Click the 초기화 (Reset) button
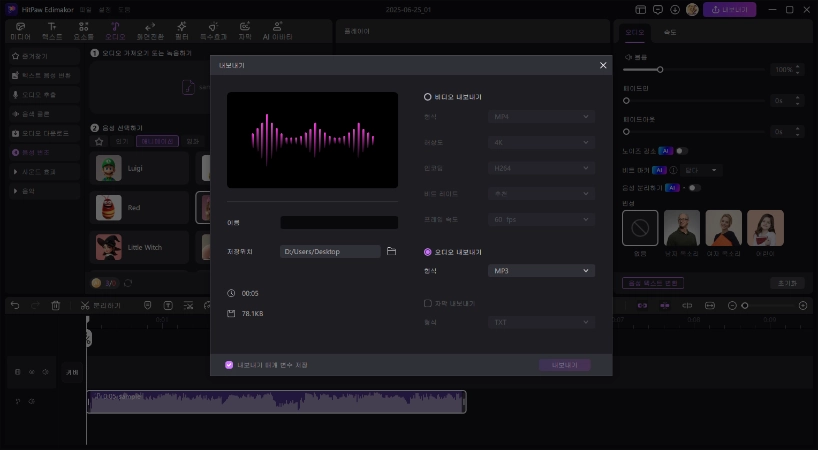The image size is (818, 450). coord(787,283)
